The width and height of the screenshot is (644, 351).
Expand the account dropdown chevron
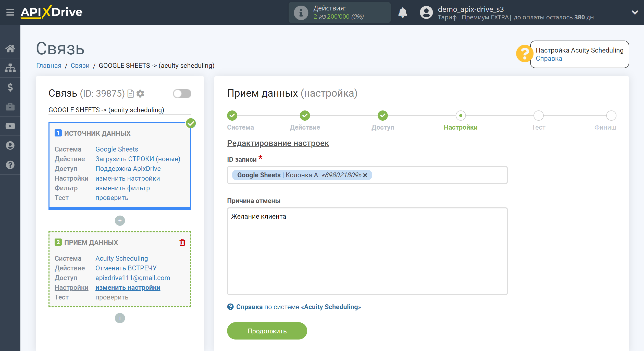click(635, 12)
